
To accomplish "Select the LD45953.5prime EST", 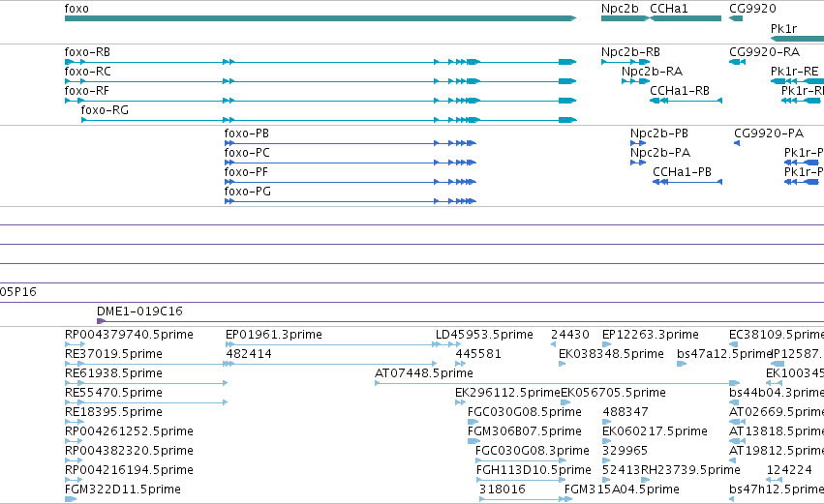I will click(484, 335).
